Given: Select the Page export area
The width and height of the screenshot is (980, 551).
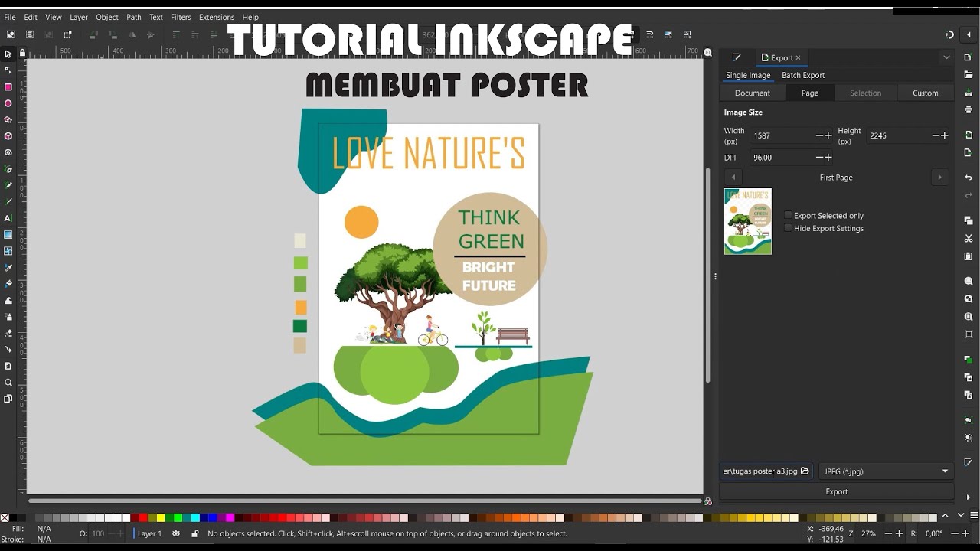Looking at the screenshot, I should 810,93.
